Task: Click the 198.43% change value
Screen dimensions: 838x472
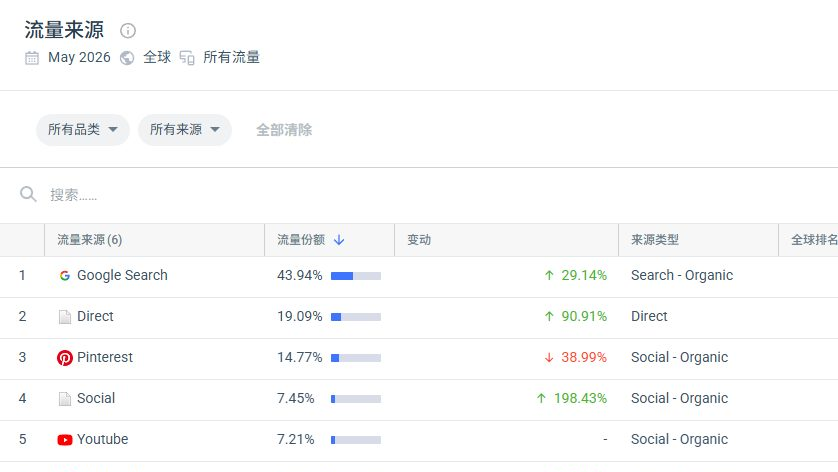Action: [x=580, y=398]
